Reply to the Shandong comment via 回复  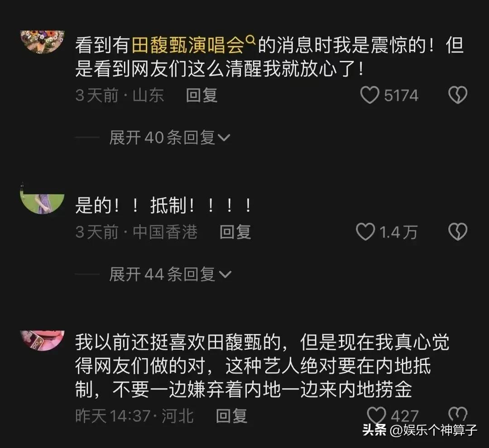201,95
